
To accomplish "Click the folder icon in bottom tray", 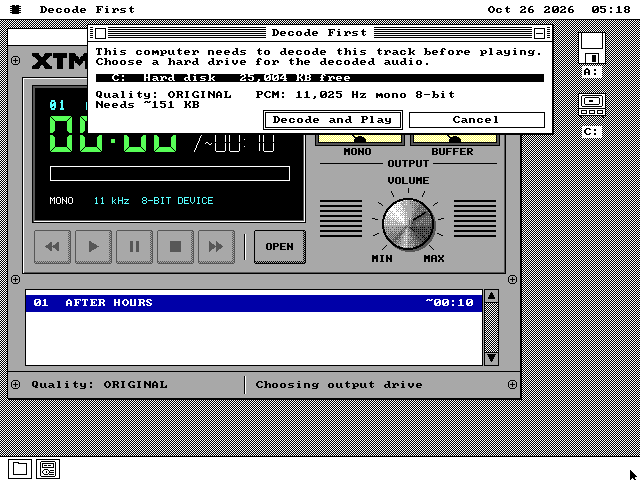I will [20, 469].
